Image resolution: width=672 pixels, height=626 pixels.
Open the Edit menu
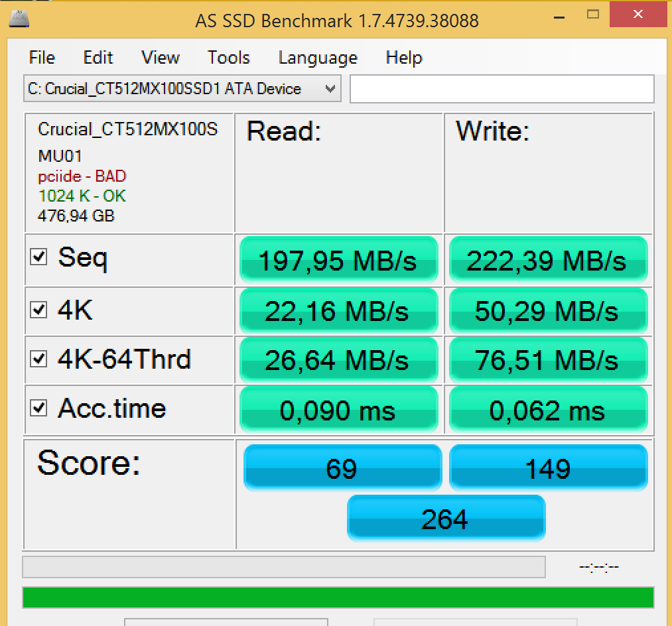click(98, 58)
